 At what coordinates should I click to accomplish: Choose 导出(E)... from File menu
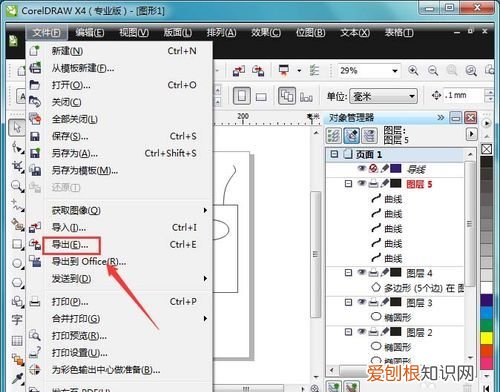[x=119, y=245]
